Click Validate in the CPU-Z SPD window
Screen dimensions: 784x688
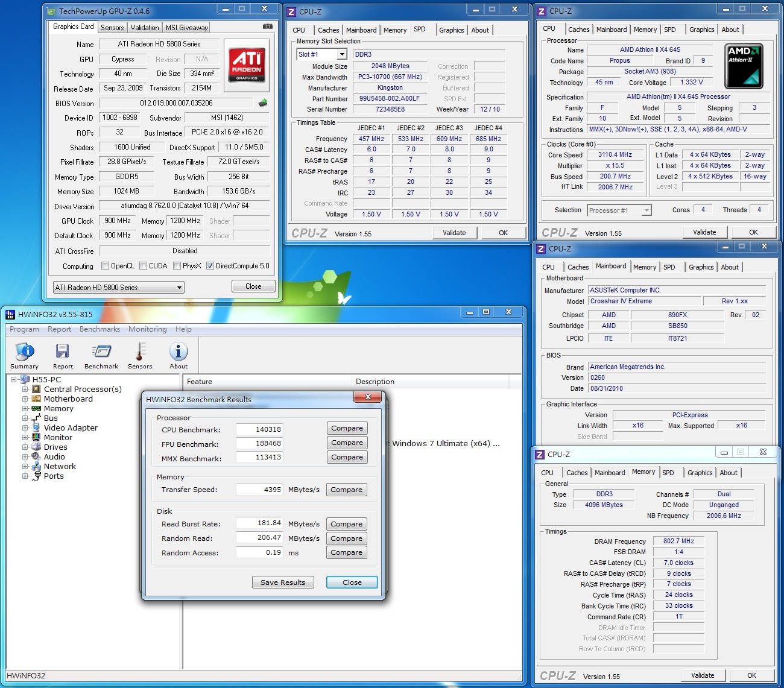(x=454, y=233)
